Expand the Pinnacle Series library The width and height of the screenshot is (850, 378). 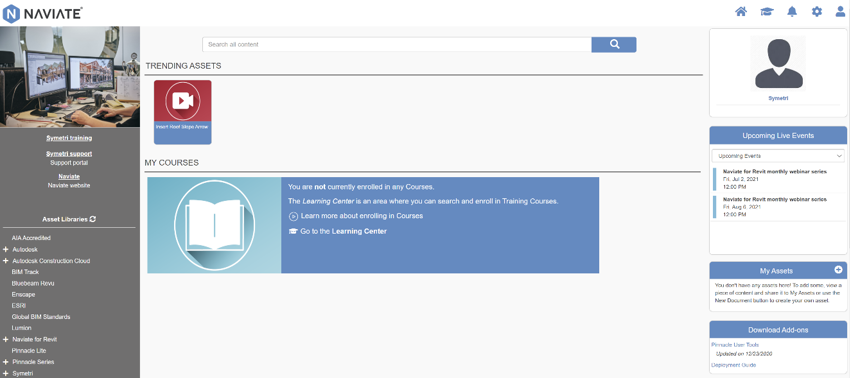tap(5, 362)
